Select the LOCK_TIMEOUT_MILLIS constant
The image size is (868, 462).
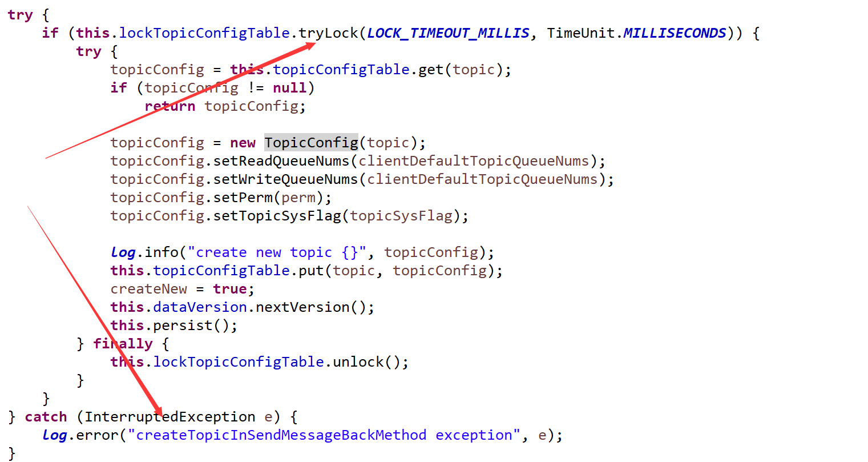448,33
